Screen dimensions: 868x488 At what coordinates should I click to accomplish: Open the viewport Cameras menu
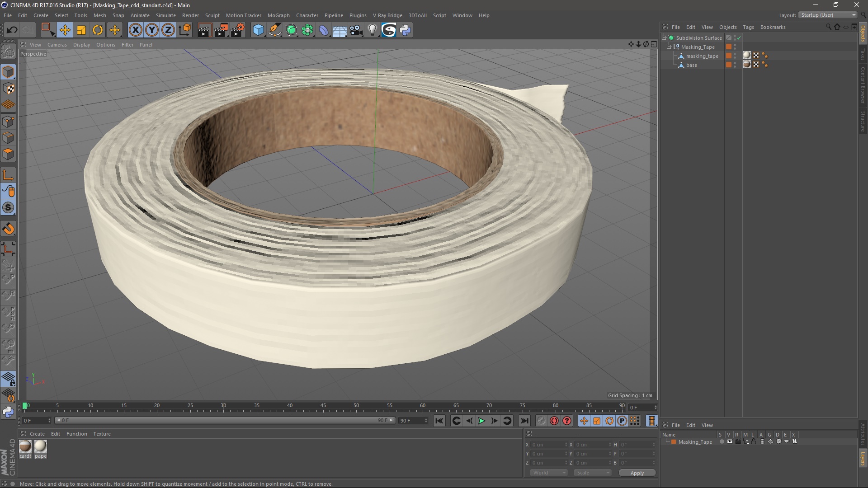57,45
